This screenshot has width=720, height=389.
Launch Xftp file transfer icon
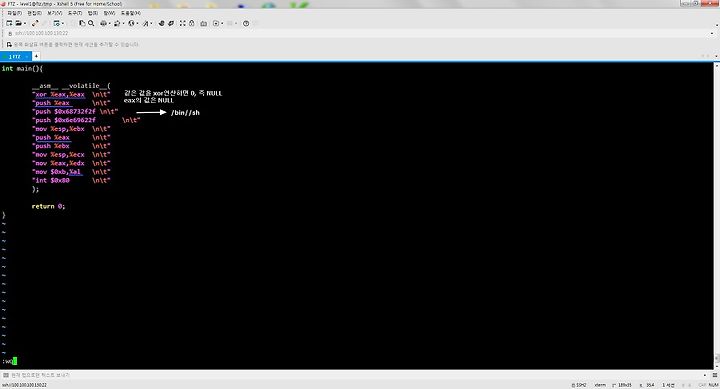162,23
